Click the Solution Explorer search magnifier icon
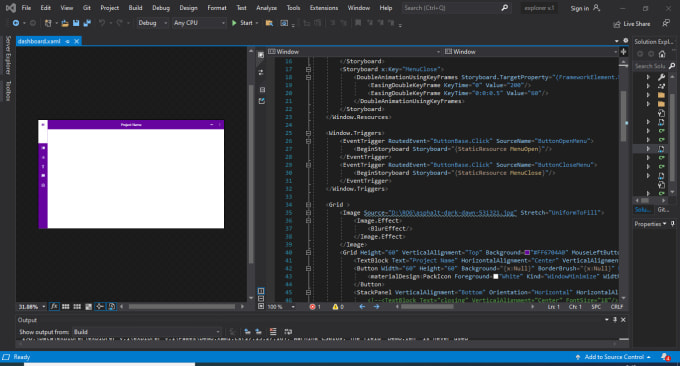This screenshot has width=680, height=366. point(672,66)
